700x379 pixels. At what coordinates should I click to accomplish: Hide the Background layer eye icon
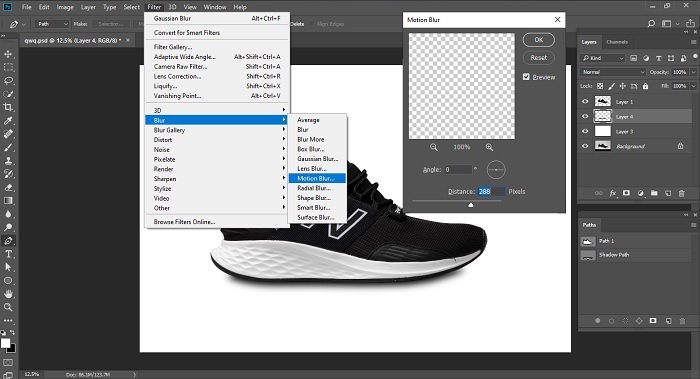tap(585, 146)
